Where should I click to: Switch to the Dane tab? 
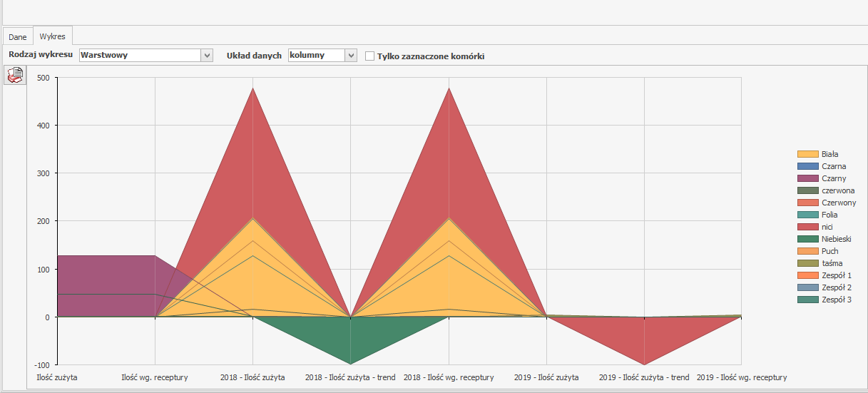pos(18,36)
